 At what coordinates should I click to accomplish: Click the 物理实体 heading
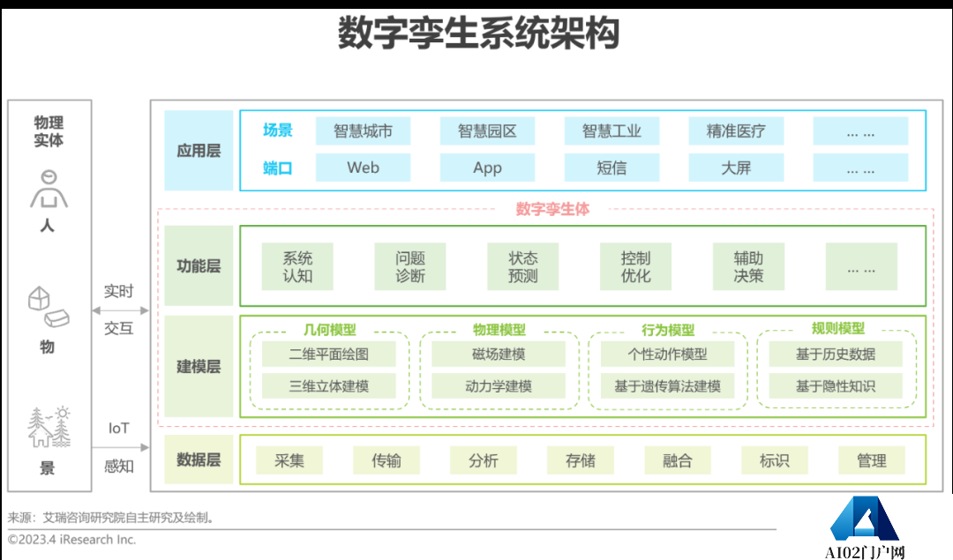pyautogui.click(x=49, y=131)
